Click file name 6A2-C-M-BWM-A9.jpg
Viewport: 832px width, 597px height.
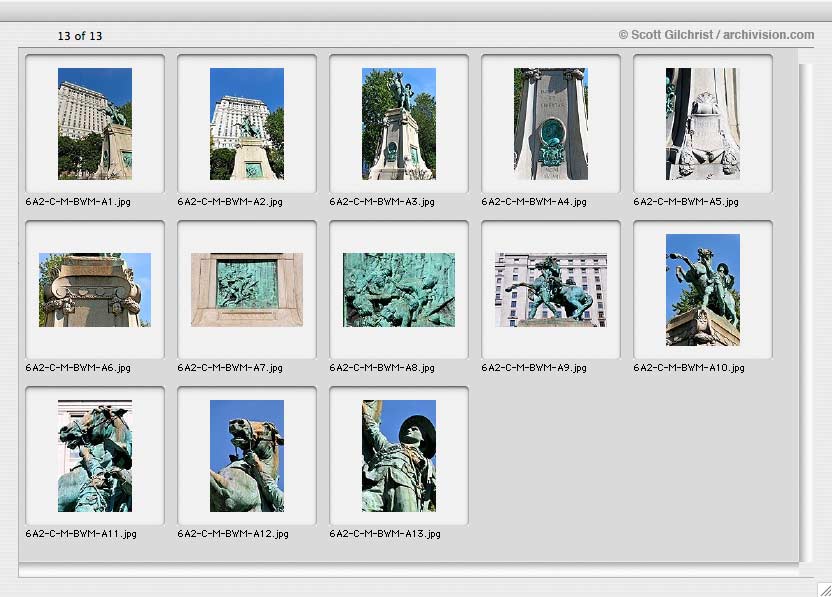(534, 368)
